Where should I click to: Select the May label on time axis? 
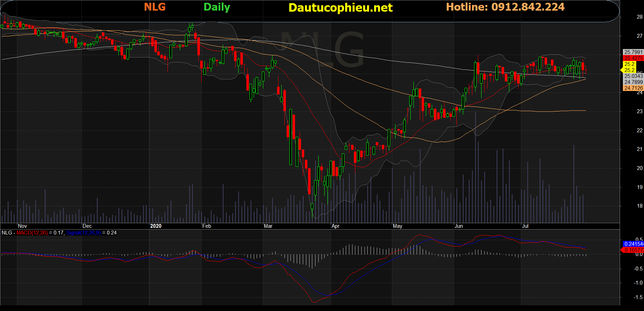(398, 226)
